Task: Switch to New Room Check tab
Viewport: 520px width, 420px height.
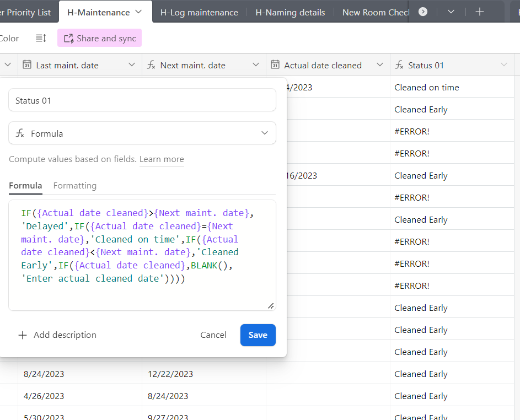Action: (376, 12)
